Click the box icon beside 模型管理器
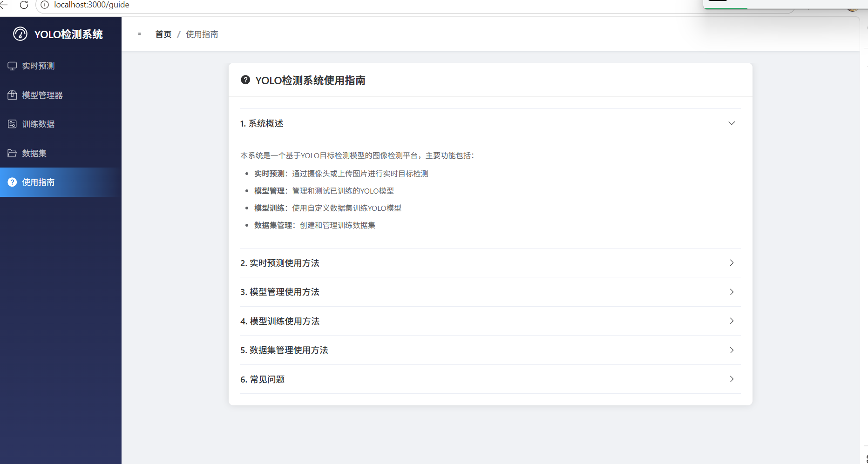Screen dimensions: 868x464 pos(12,95)
